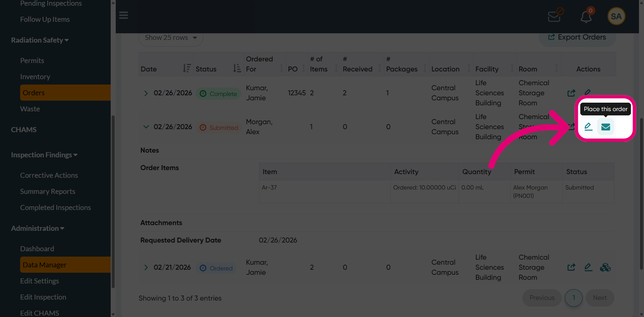Expand the 02/26/2026 Complete order row
Viewport: 644px width, 317px height.
(x=146, y=93)
